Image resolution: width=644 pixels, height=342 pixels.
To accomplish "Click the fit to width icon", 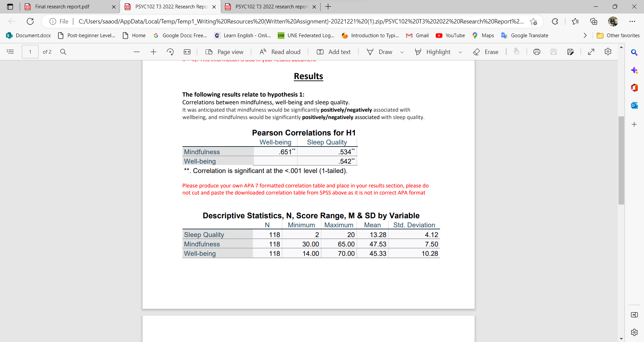I will pyautogui.click(x=187, y=52).
